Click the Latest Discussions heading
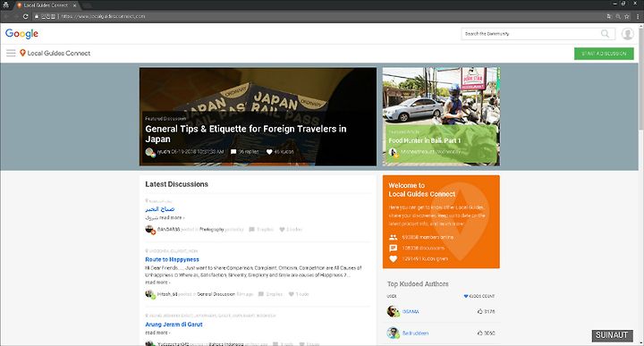The image size is (644, 346). pos(176,184)
